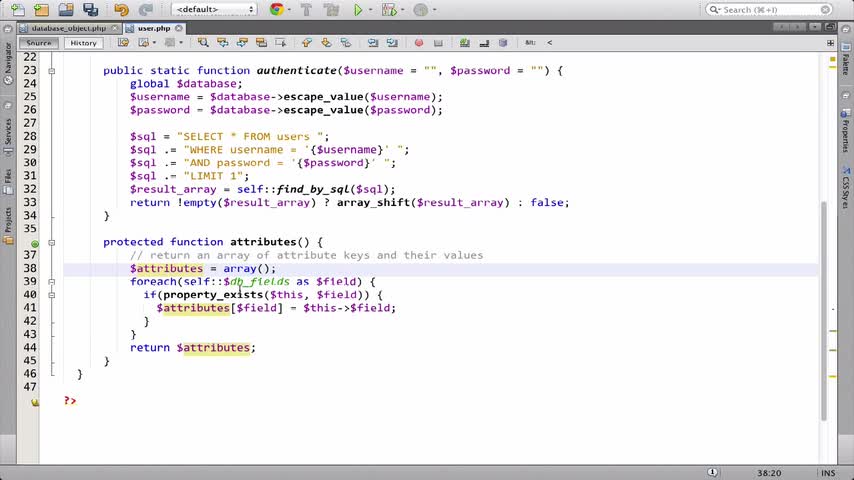Open the documents list dropdown arrow

pos(815,27)
